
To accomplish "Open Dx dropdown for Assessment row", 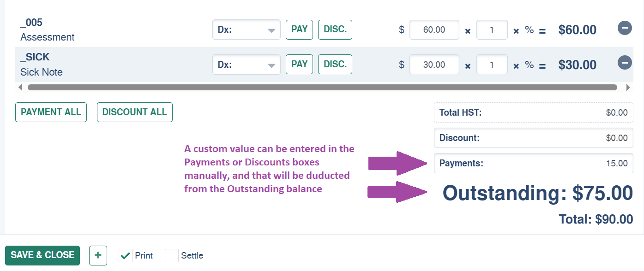I will pyautogui.click(x=247, y=29).
